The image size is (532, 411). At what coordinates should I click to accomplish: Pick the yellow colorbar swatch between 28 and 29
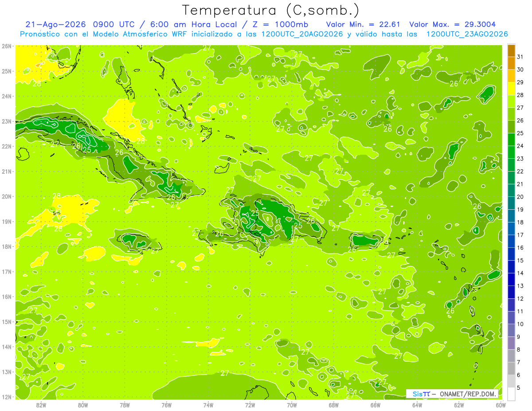[x=511, y=89]
